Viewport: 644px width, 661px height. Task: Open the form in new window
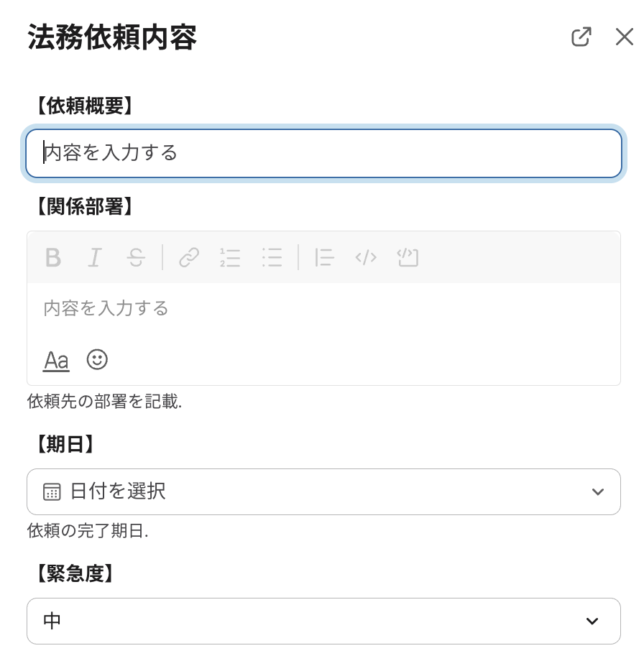coord(581,37)
